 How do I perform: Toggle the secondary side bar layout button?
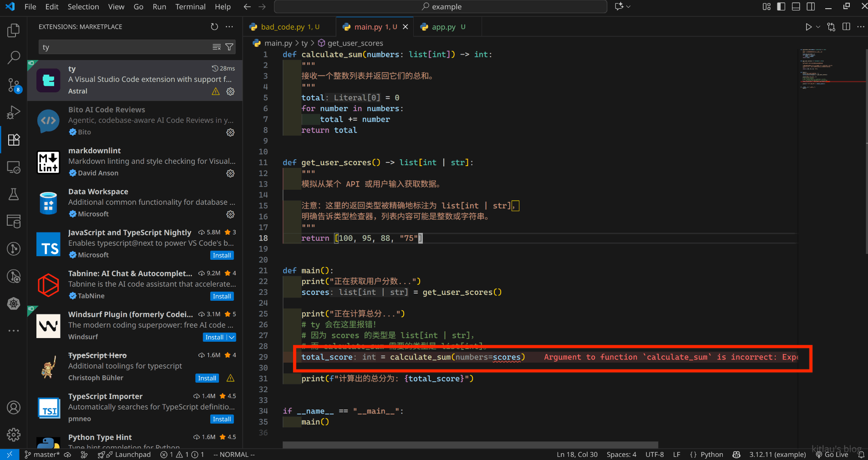pyautogui.click(x=811, y=6)
